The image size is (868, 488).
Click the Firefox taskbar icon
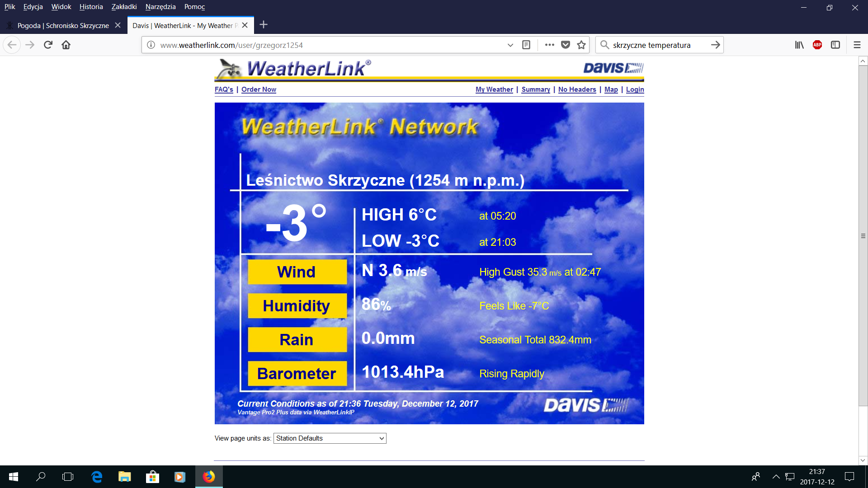pyautogui.click(x=209, y=477)
